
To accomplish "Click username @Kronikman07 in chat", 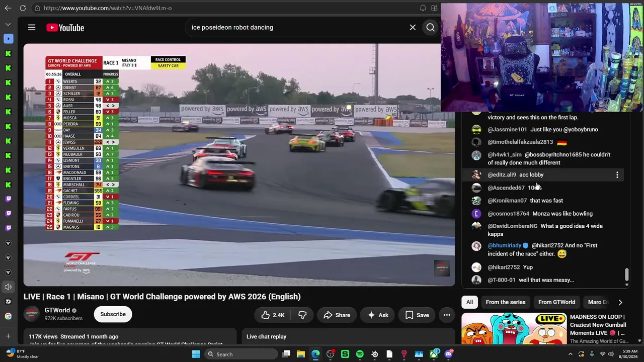I will [507, 201].
